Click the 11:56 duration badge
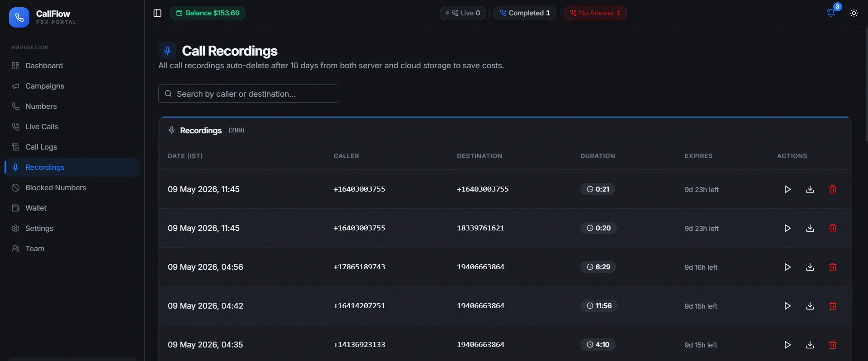868x361 pixels. point(599,306)
